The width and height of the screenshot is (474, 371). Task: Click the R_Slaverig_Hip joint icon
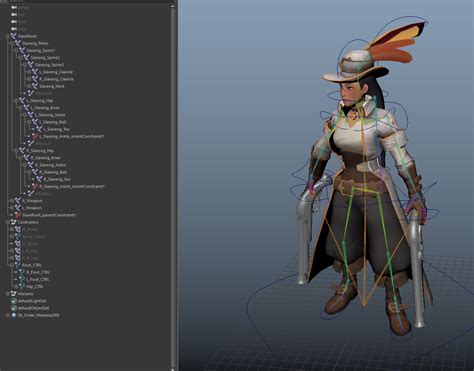(x=22, y=151)
